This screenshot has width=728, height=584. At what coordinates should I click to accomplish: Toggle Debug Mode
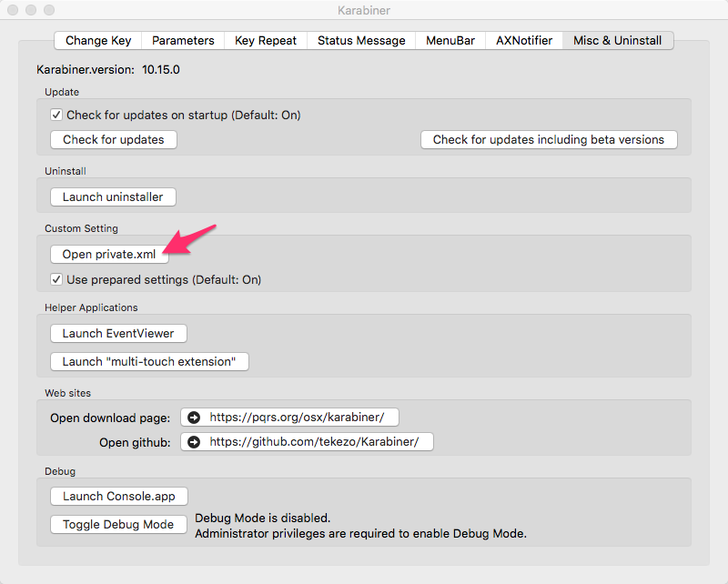point(118,525)
